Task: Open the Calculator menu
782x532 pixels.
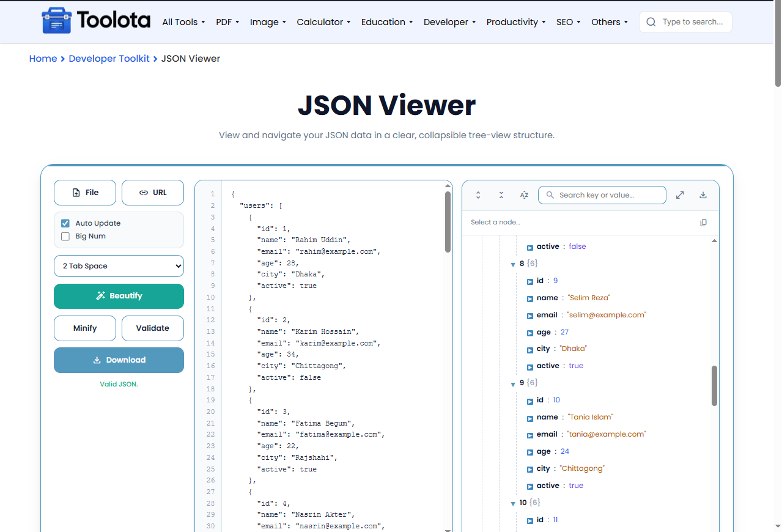Action: 323,22
